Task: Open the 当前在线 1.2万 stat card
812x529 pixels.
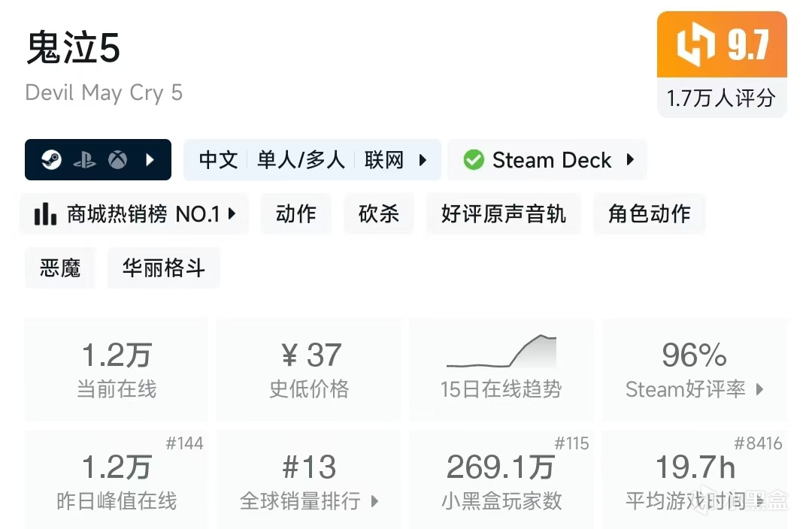Action: coord(117,370)
